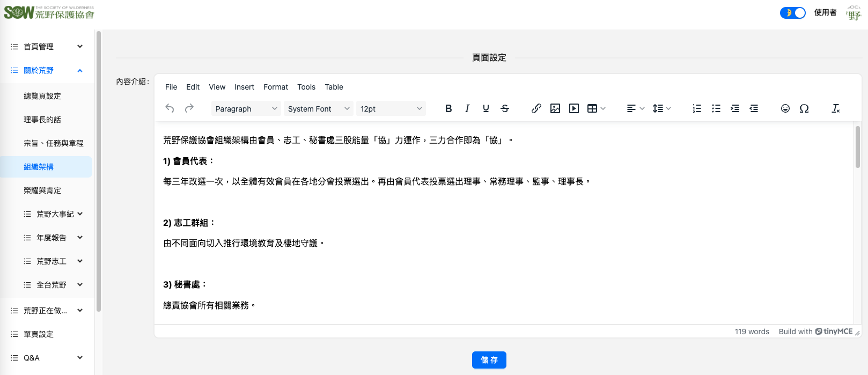Insert a link with the chain icon
868x375 pixels.
click(x=536, y=108)
